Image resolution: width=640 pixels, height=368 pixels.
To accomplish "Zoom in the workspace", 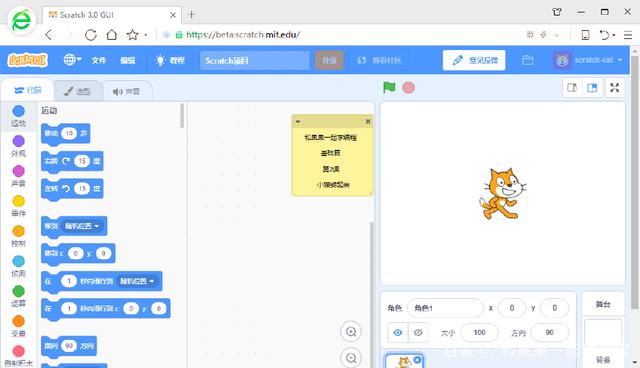I will pyautogui.click(x=351, y=332).
